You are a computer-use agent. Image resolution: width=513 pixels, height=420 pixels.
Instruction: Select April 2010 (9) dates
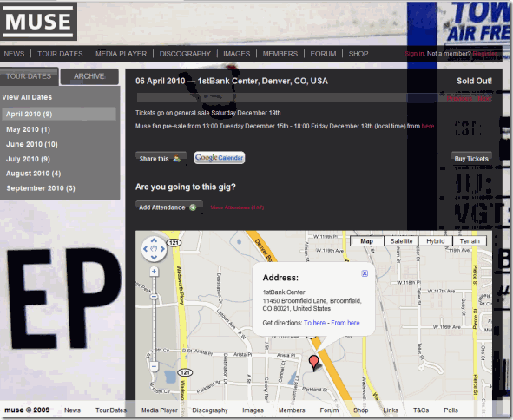click(x=59, y=114)
